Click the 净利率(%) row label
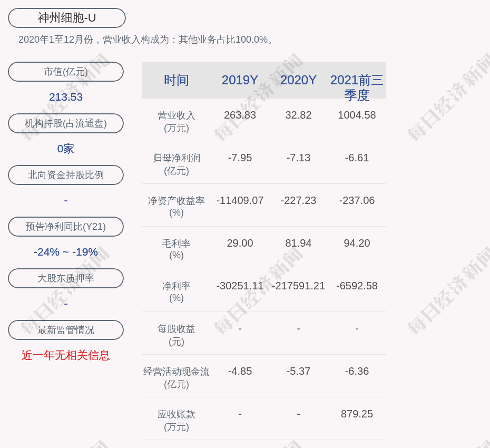Screen dimensions: 490x448 (177, 292)
